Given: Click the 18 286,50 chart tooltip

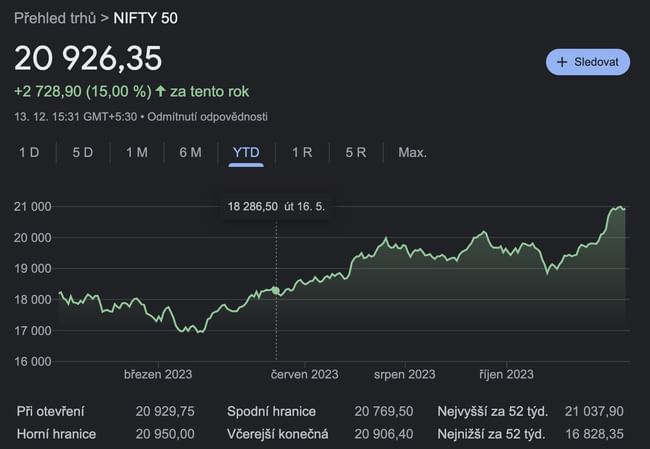Looking at the screenshot, I should (276, 205).
